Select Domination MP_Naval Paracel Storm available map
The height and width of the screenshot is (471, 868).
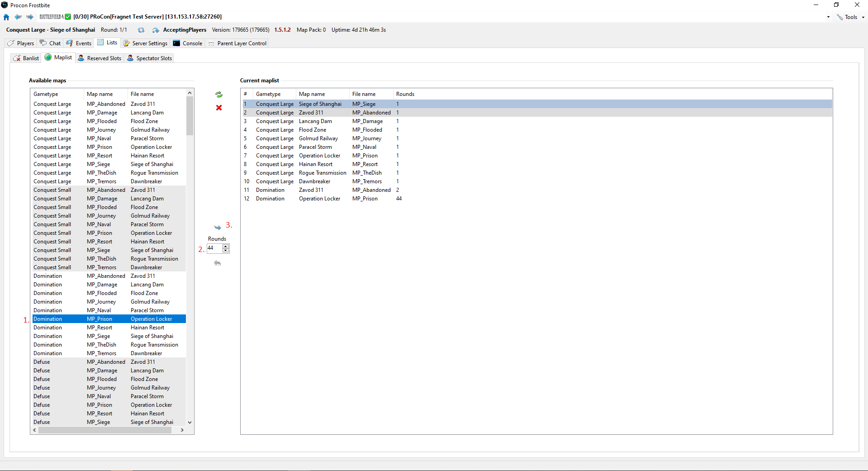pos(109,310)
